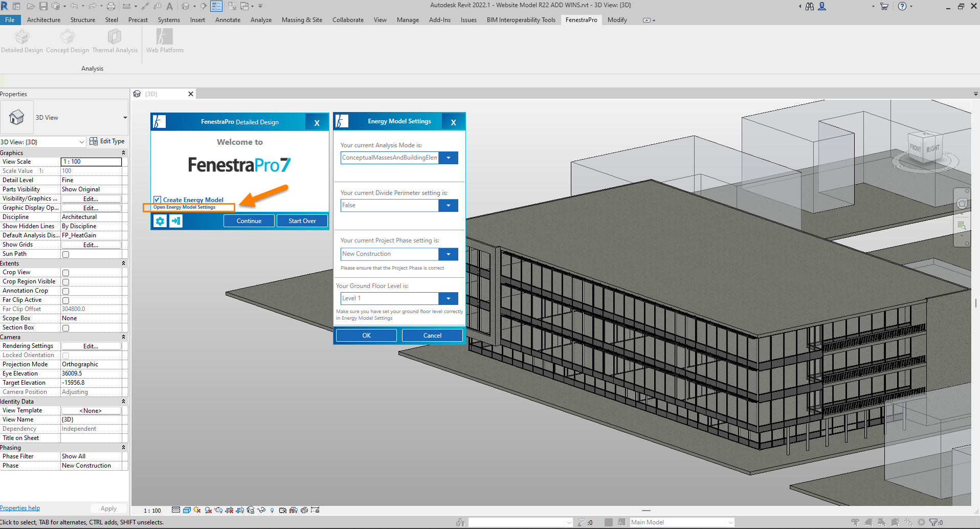980x529 pixels.
Task: Open settings gear in FenestraPro dialog
Action: (160, 221)
